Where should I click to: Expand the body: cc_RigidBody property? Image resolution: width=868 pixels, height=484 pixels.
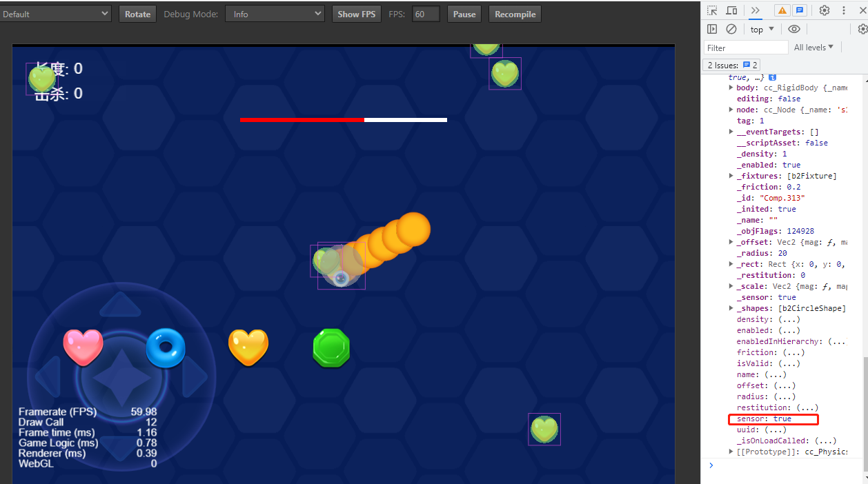click(x=731, y=88)
